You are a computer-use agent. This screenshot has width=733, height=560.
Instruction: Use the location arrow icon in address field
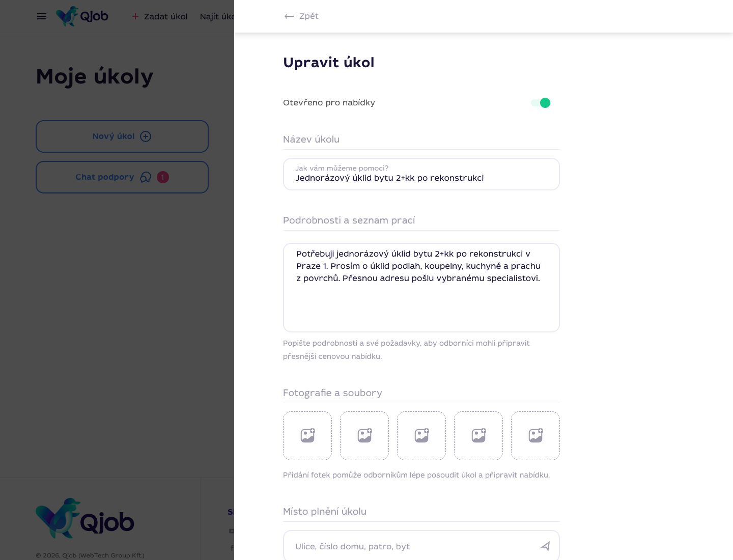(545, 546)
